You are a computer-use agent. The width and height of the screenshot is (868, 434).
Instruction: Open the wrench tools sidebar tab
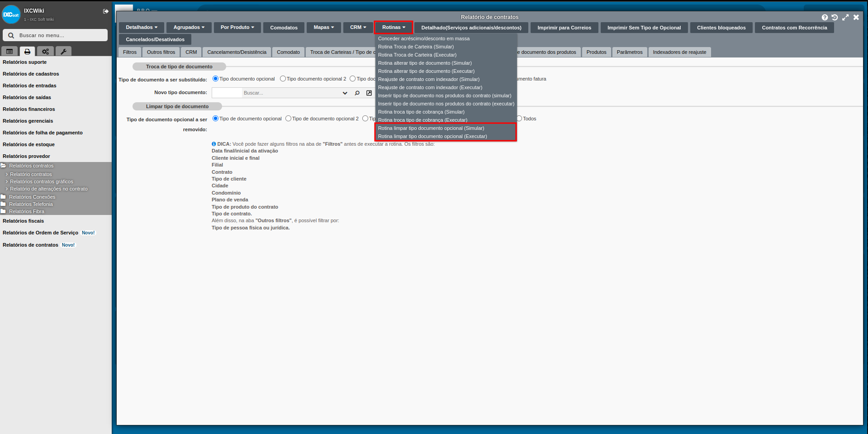(63, 52)
